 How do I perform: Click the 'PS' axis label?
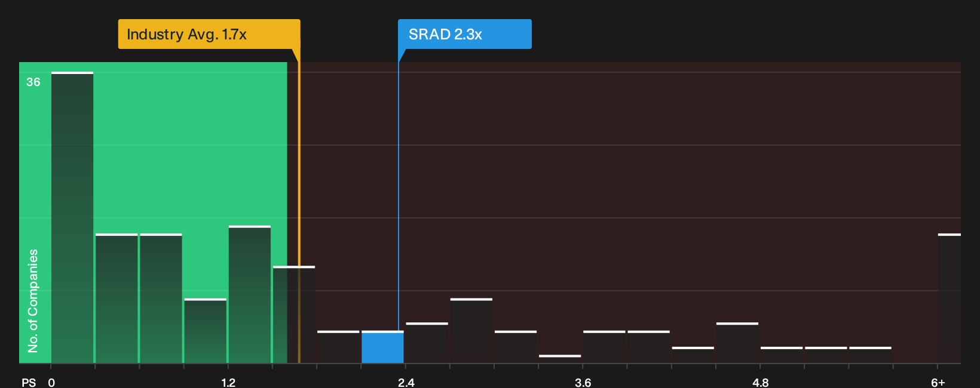click(x=29, y=383)
